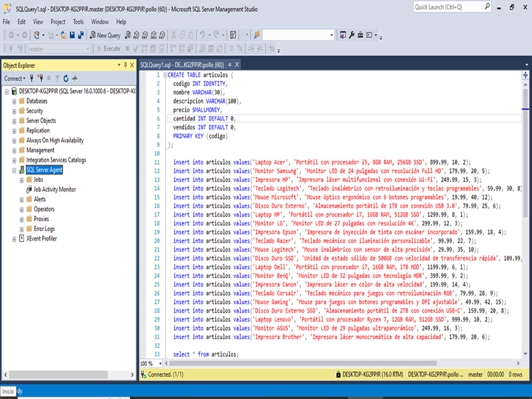Image resolution: width=532 pixels, height=399 pixels.
Task: Click the Execute query button
Action: (109, 49)
